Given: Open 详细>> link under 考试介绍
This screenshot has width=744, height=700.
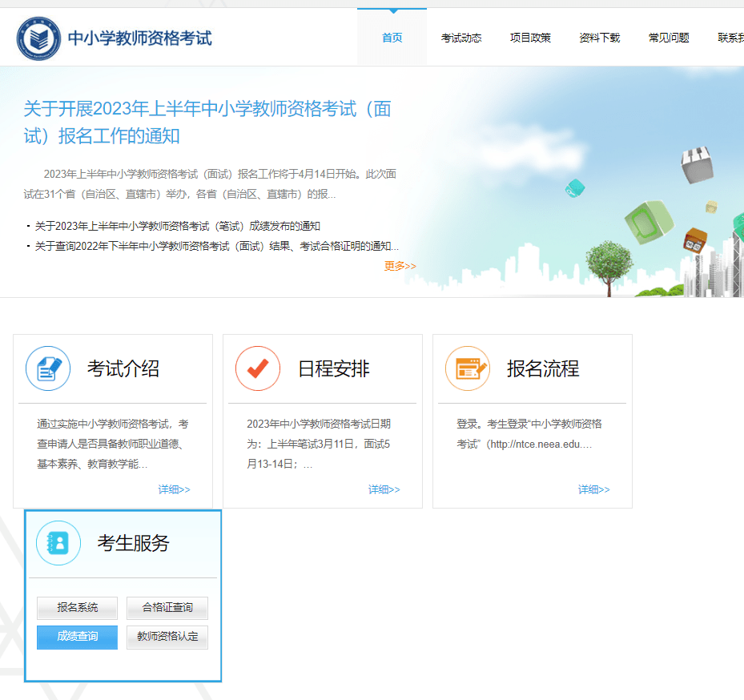Looking at the screenshot, I should coord(174,489).
